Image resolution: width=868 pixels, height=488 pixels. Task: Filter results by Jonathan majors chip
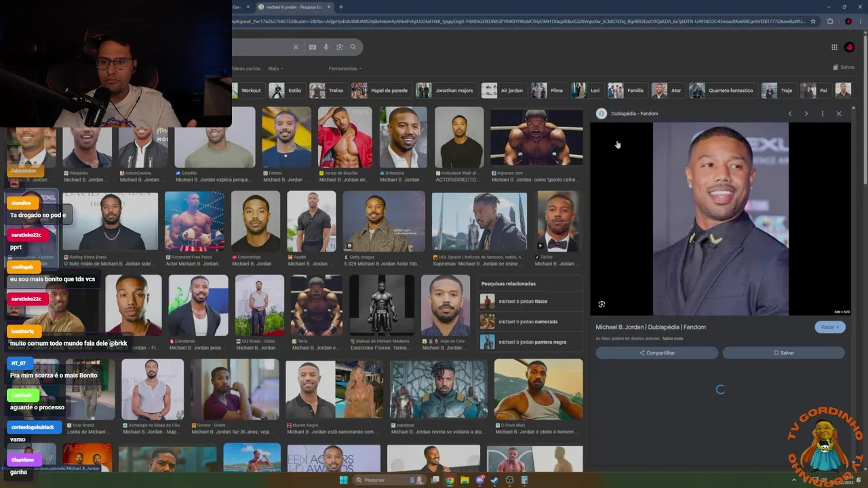[446, 90]
